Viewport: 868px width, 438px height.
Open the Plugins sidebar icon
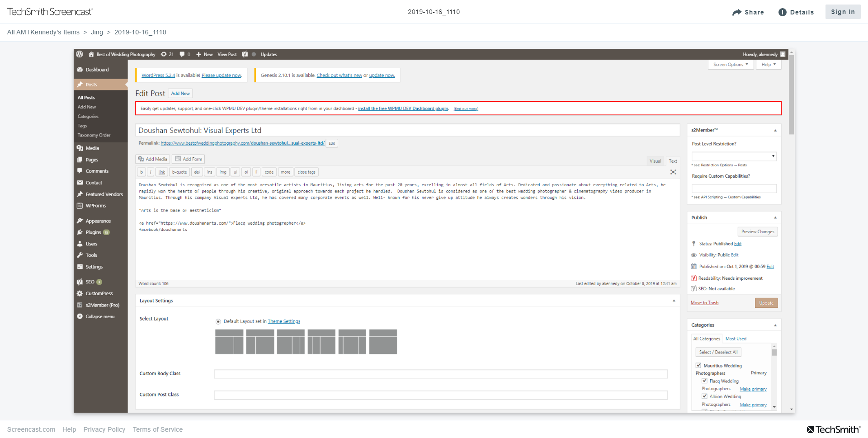pyautogui.click(x=80, y=232)
